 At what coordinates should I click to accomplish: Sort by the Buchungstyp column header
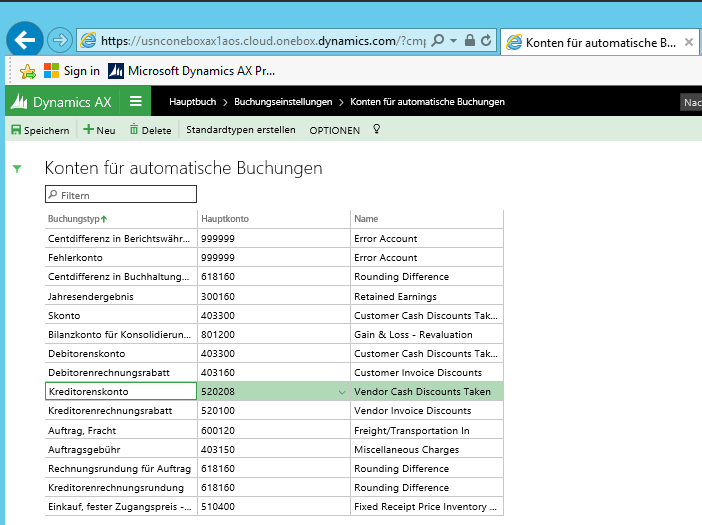pos(76,218)
